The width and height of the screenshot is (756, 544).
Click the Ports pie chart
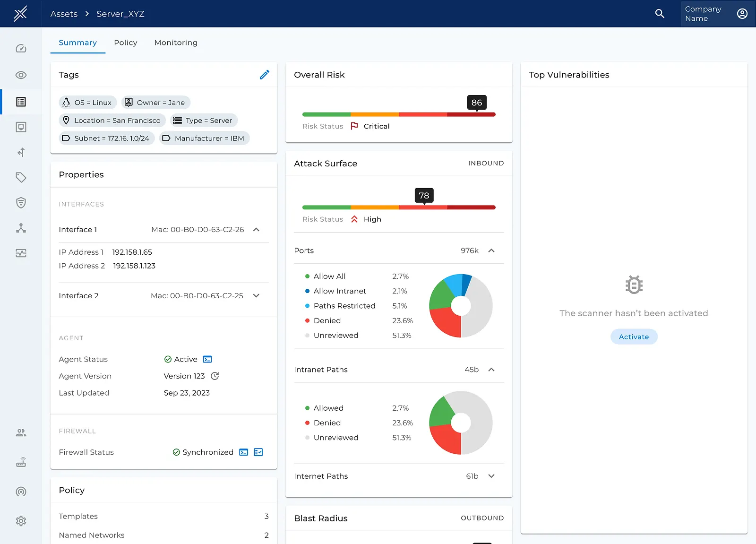[x=461, y=306]
